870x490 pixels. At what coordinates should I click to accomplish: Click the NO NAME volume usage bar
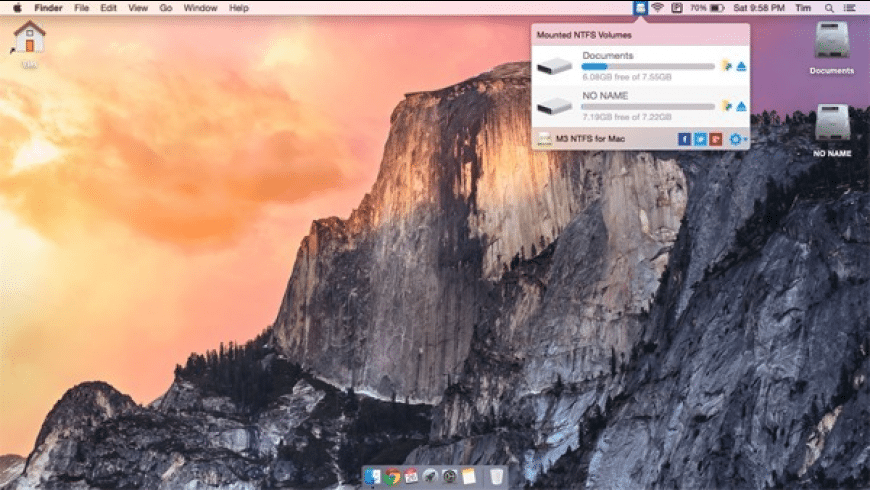648,107
